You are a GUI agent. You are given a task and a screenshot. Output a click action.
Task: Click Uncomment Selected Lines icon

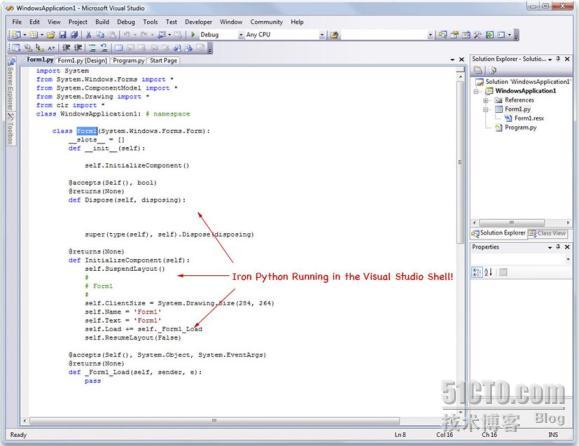pyautogui.click(x=105, y=48)
